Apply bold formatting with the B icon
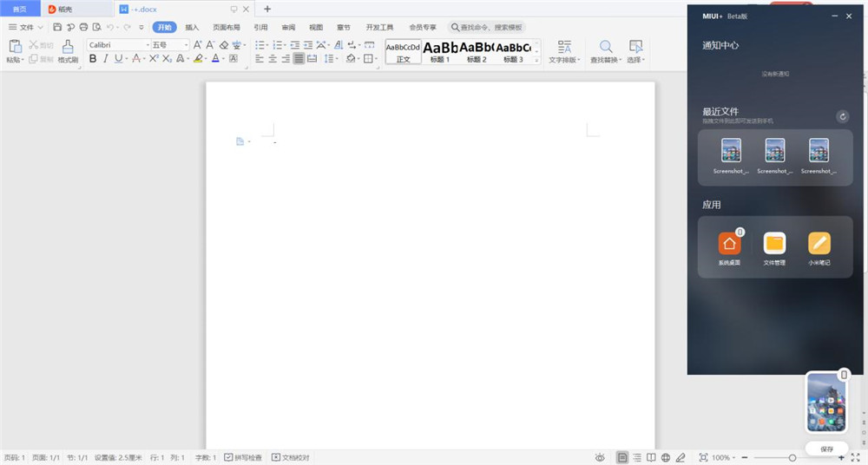 [93, 59]
